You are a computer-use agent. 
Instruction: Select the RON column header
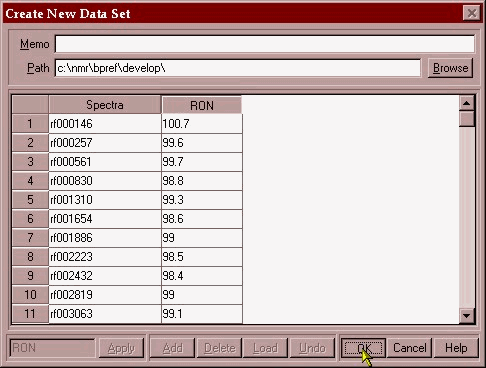(x=202, y=106)
